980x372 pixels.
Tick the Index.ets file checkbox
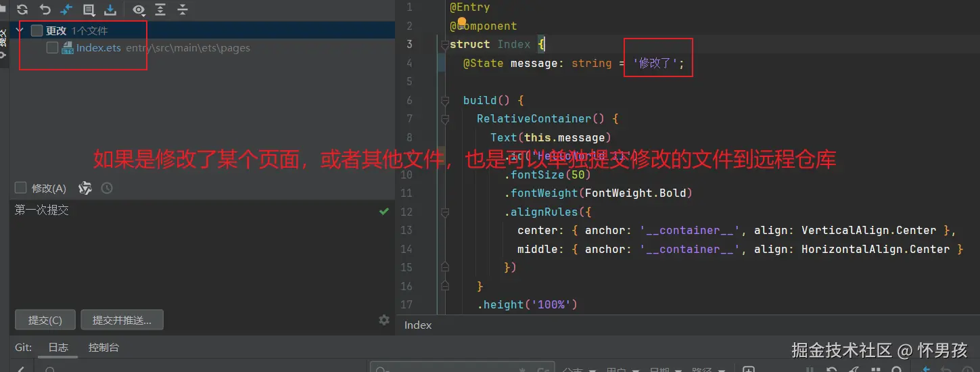click(52, 48)
